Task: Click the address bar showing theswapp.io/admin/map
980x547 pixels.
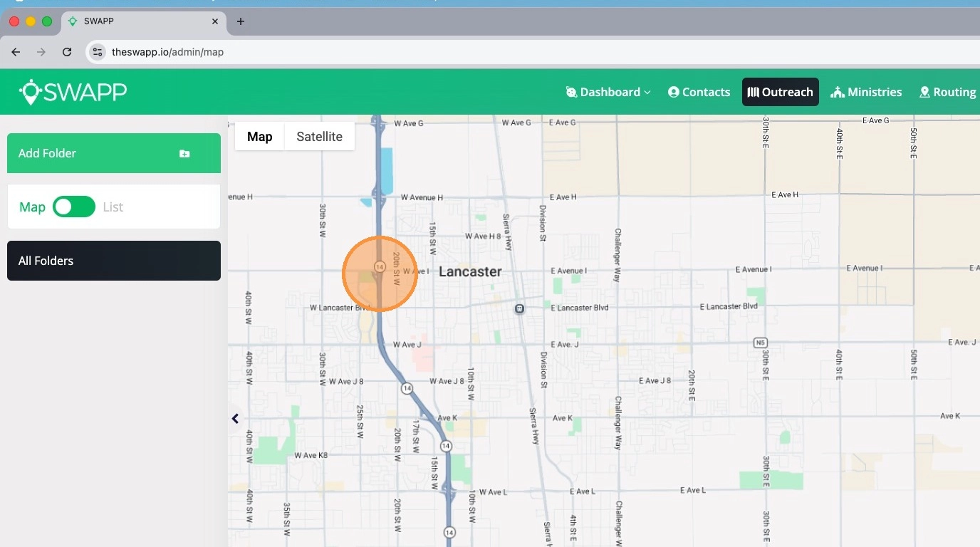Action: coord(533,52)
